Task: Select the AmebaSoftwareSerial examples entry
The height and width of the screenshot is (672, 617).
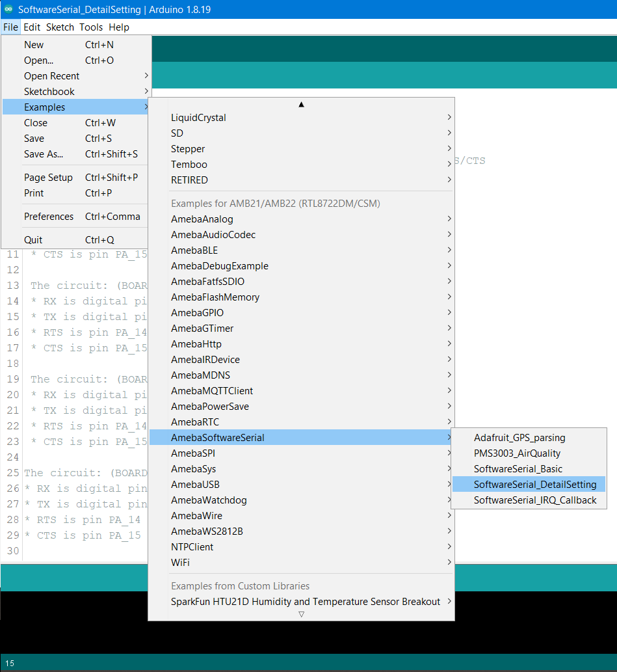Action: click(x=301, y=438)
